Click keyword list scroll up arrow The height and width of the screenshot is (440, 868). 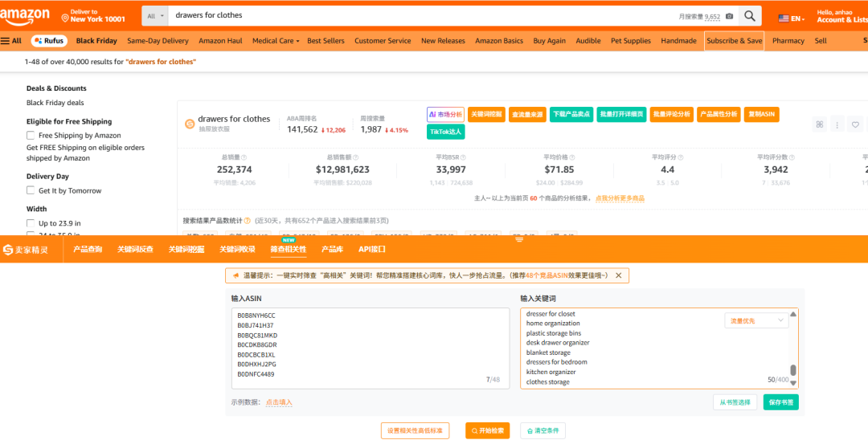tap(793, 314)
